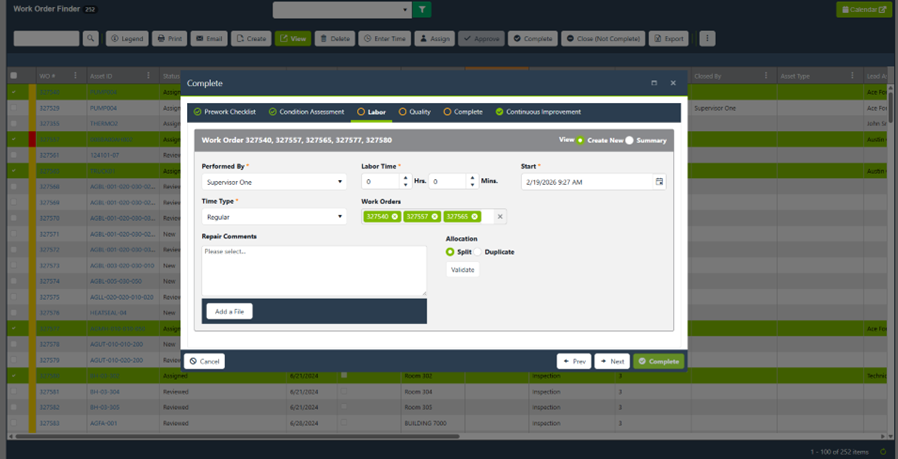Remove work order 327540 tag
The width and height of the screenshot is (898, 459).
tap(395, 216)
